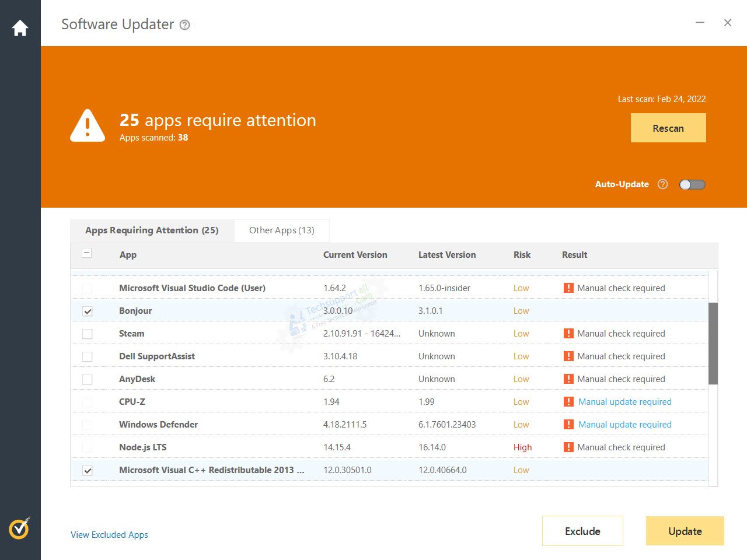Click Low risk label in Steam row
The image size is (747, 560).
[x=521, y=334]
